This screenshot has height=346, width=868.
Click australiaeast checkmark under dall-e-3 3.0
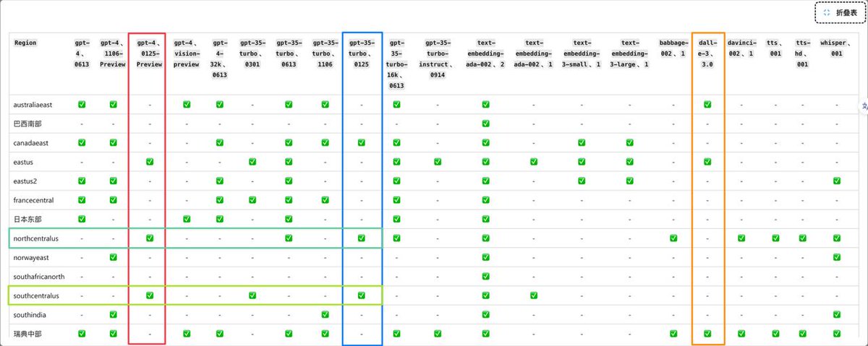707,105
